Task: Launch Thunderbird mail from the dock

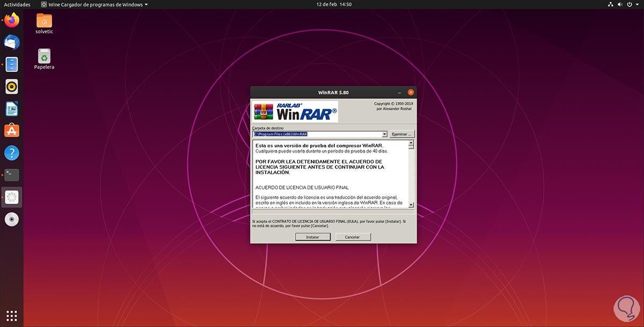Action: click(12, 42)
